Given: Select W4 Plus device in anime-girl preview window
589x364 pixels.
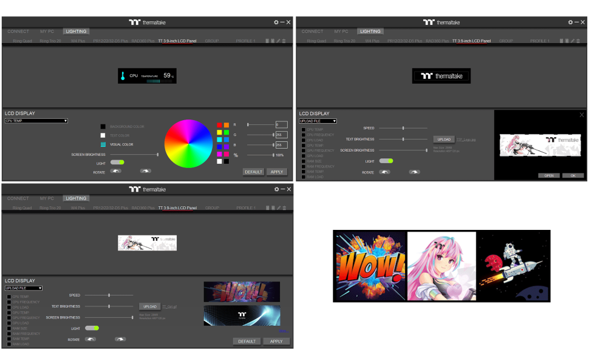Looking at the screenshot, I should coord(78,208).
